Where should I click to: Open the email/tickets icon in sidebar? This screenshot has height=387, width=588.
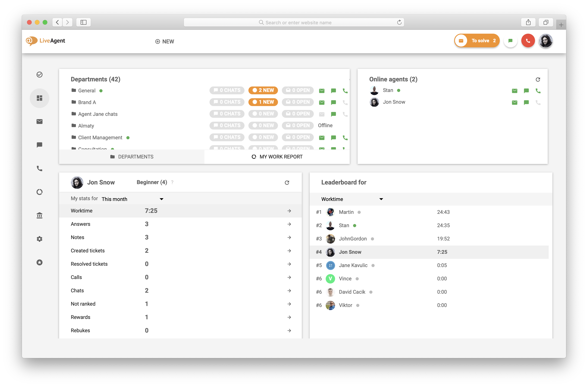coord(40,121)
